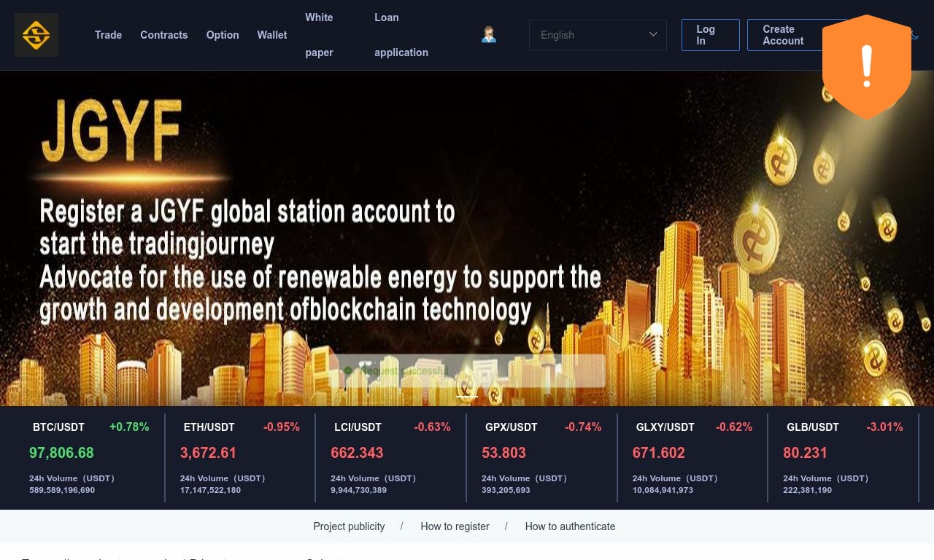934x560 pixels.
Task: Open the customer support agent icon
Action: coord(489,35)
